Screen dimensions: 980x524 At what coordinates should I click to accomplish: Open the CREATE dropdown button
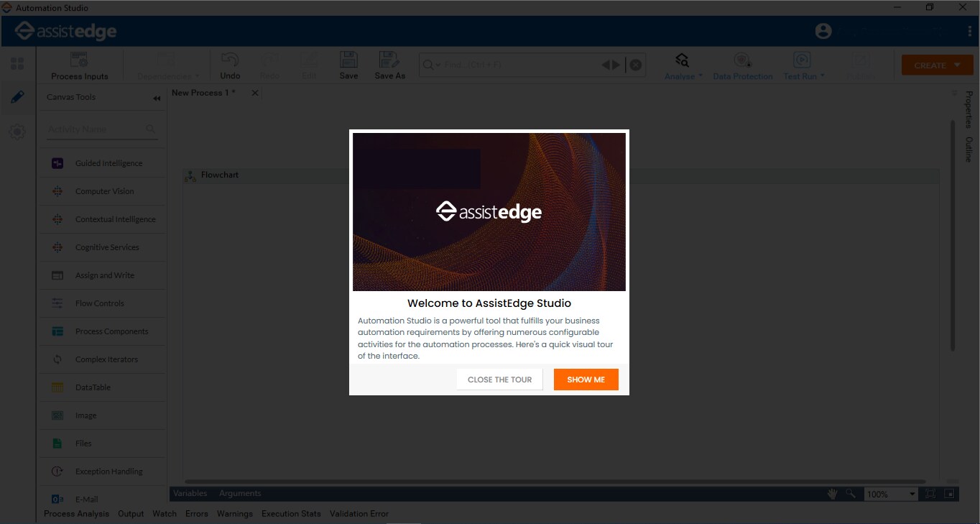pos(938,65)
